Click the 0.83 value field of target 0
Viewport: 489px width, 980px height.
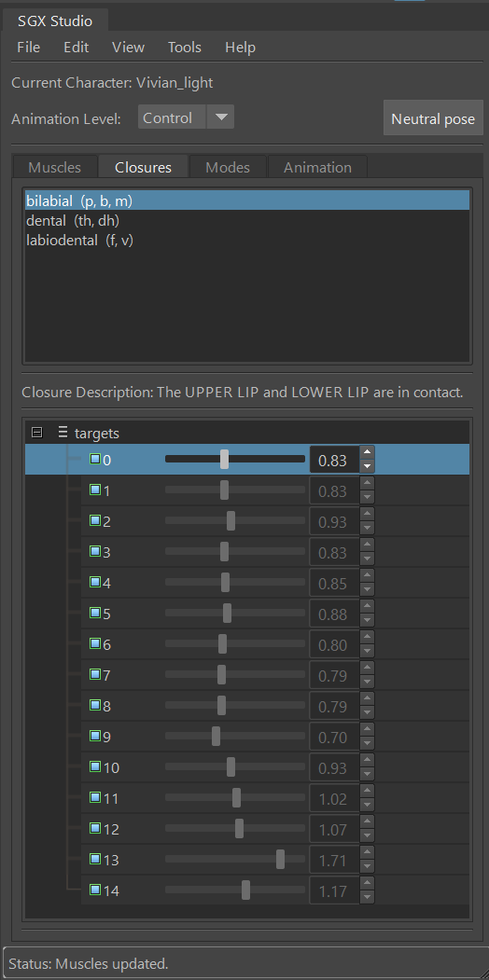[x=334, y=461]
